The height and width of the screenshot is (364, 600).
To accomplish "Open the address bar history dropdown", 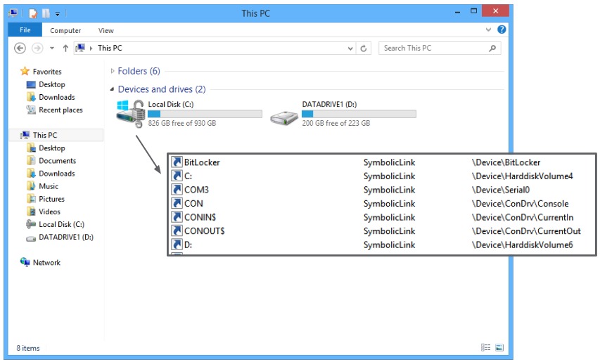I will pos(350,48).
